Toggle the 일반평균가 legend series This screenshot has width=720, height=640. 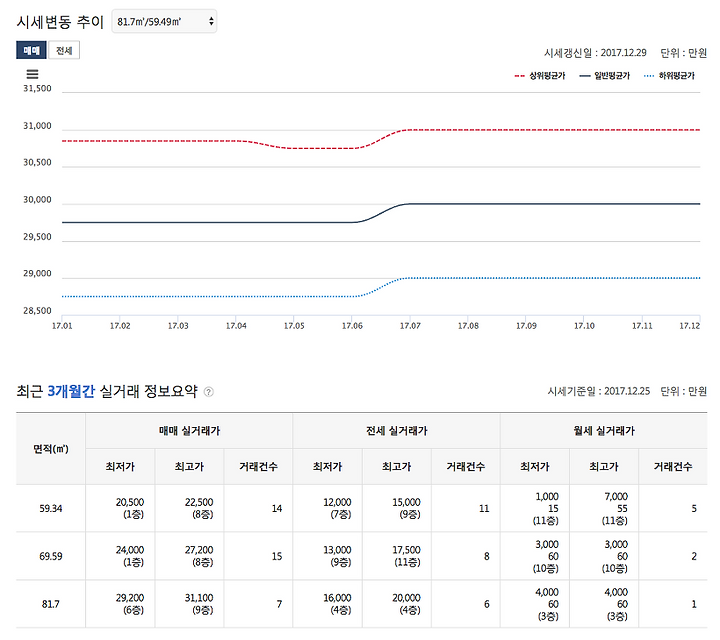[x=604, y=76]
